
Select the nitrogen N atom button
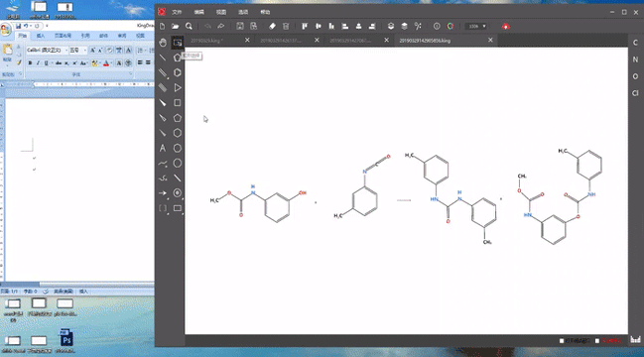point(635,59)
